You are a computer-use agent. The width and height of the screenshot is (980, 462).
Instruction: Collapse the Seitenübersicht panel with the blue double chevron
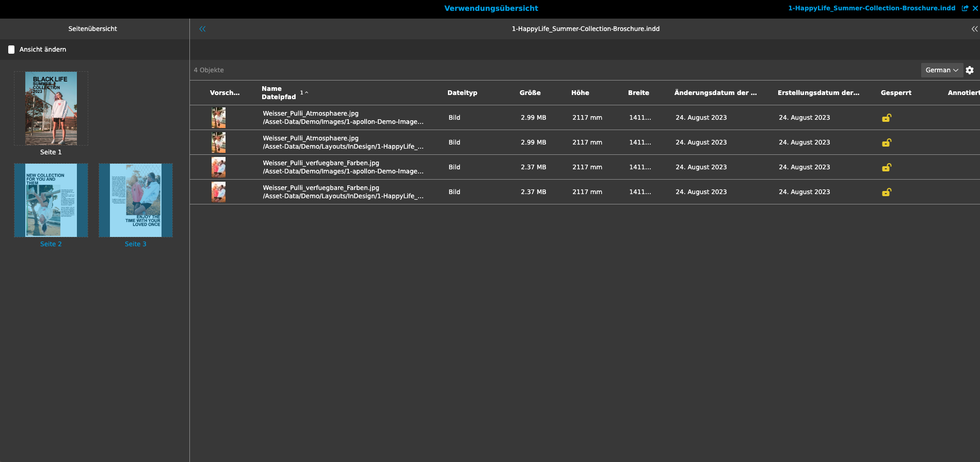[202, 29]
